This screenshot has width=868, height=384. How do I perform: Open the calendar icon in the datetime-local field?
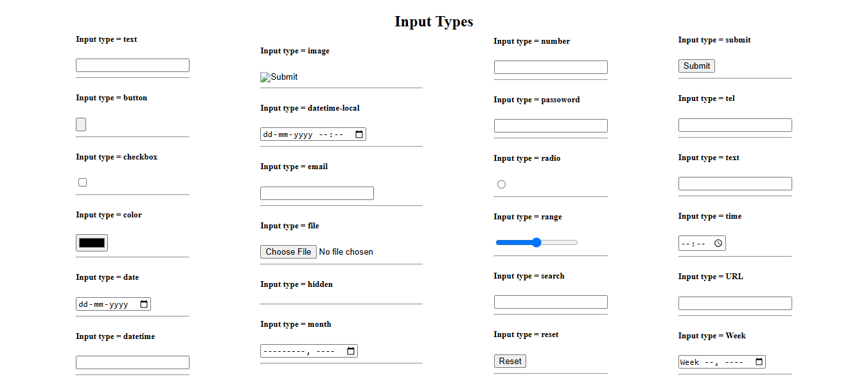tap(359, 134)
